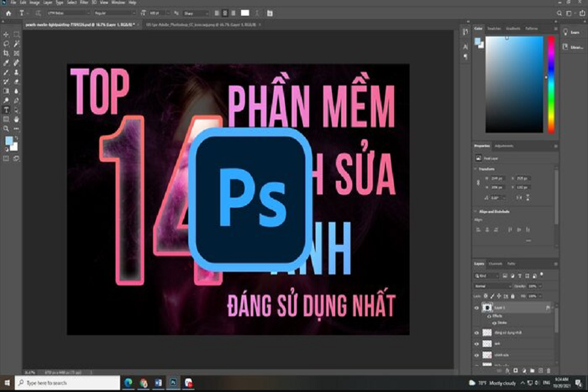Toggle visibility of Effects on Layer 1
This screenshot has height=392, width=588.
click(x=489, y=316)
